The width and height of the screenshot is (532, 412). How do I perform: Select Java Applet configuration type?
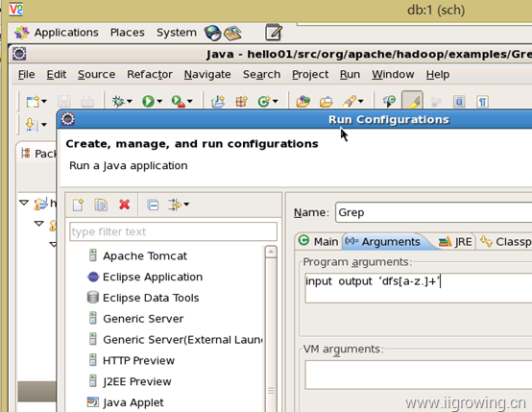pos(133,402)
